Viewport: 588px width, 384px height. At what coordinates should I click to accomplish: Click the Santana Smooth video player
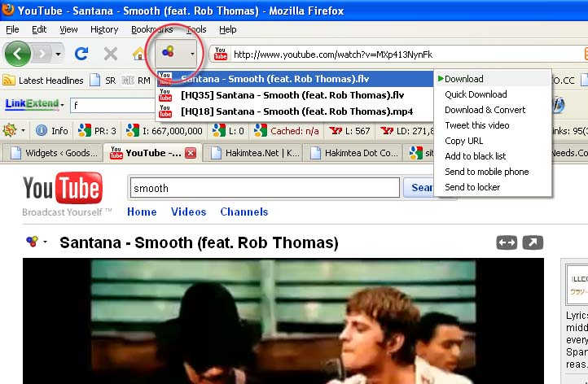[283, 321]
